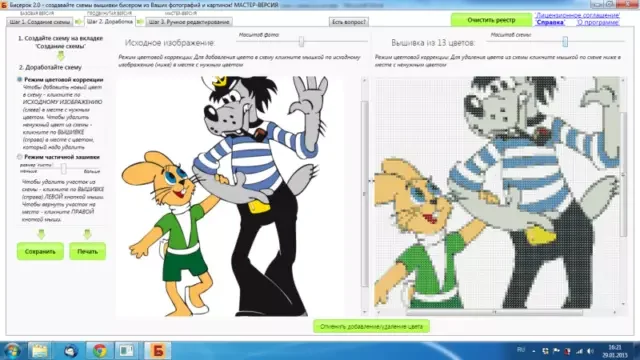Select Режим цветовой коррекции radio button

[19, 80]
